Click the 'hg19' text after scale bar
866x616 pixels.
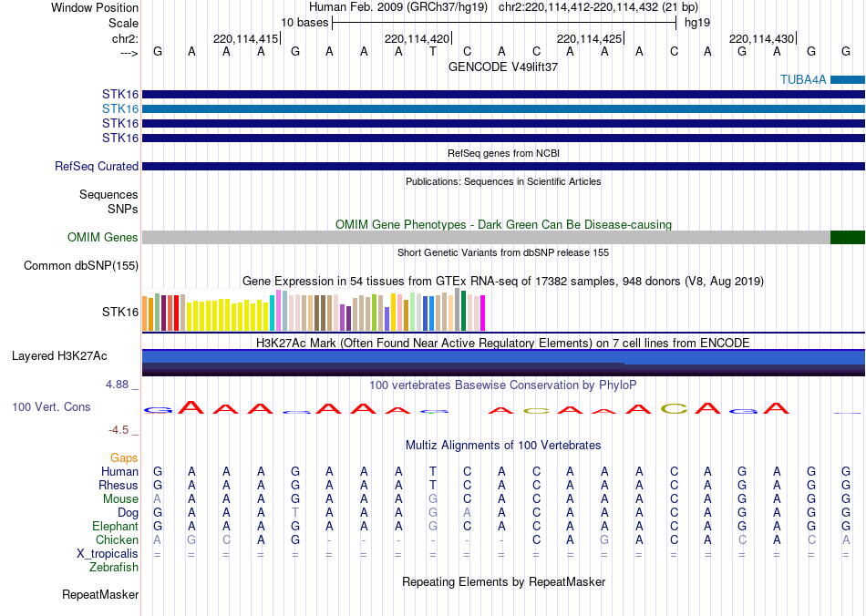(697, 23)
